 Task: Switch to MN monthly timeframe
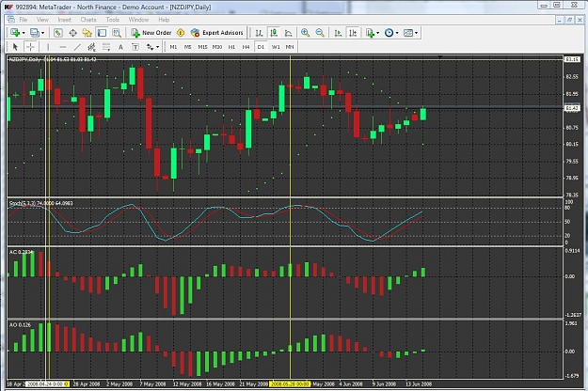point(290,47)
